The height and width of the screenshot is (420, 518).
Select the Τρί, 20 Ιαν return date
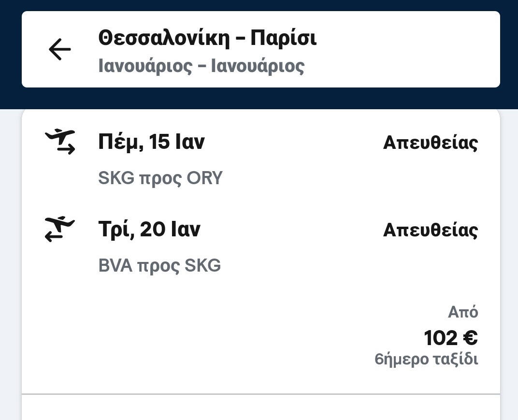149,229
